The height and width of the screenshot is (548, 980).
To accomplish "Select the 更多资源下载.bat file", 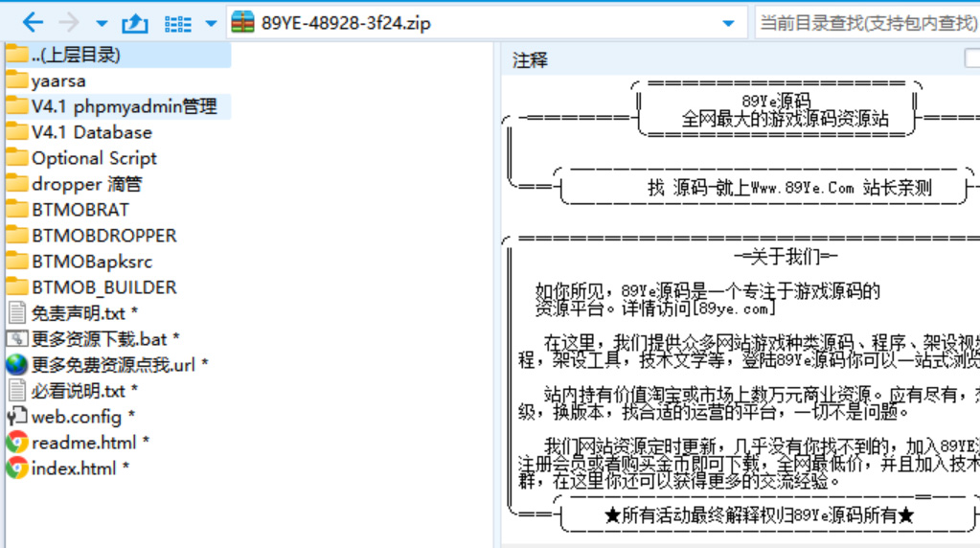I will pos(99,339).
